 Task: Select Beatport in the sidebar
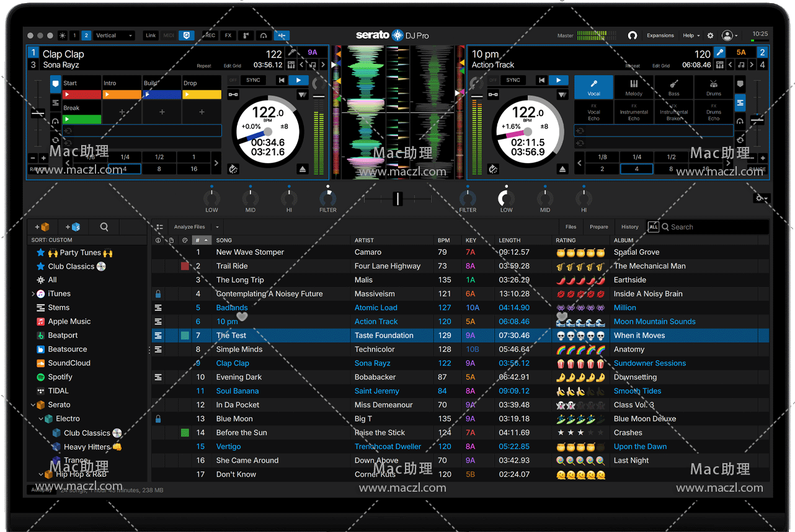[63, 335]
